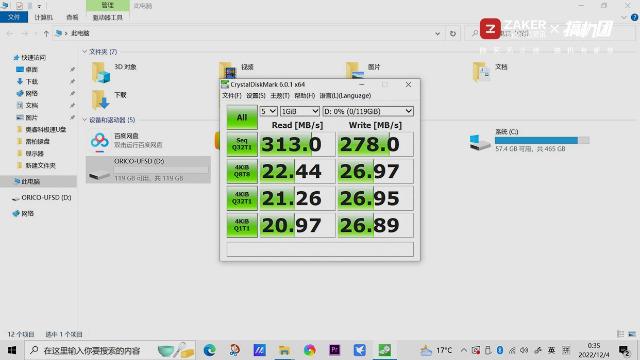Open CrystalDiskMark taskbar icon
640x360 pixels.
(x=384, y=350)
